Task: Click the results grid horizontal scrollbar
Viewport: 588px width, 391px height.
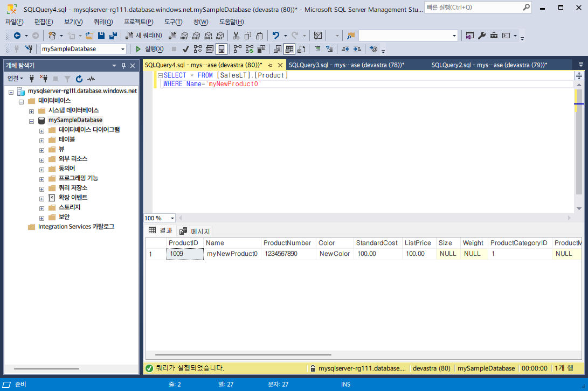Action: [x=244, y=354]
